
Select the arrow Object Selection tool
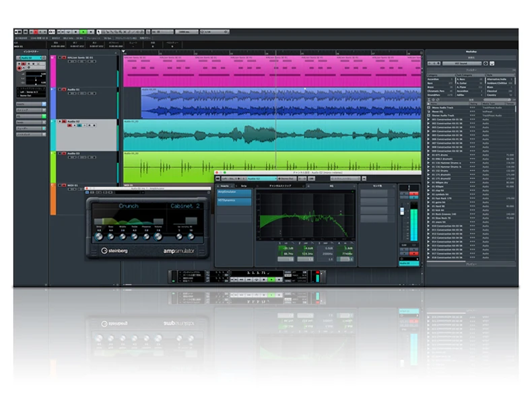coord(99,32)
